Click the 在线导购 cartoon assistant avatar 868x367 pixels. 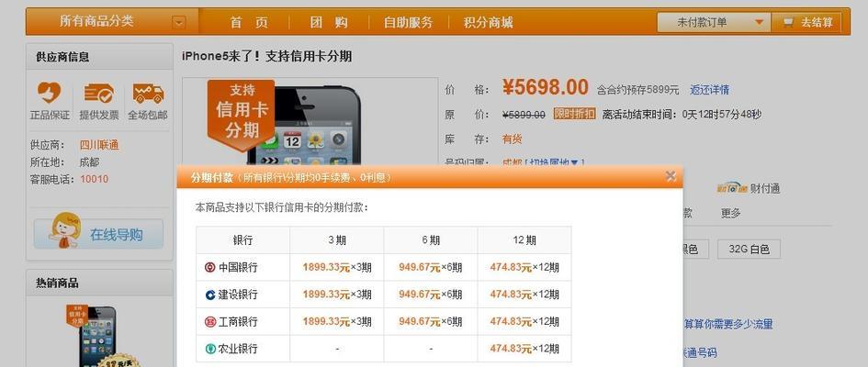[x=65, y=230]
